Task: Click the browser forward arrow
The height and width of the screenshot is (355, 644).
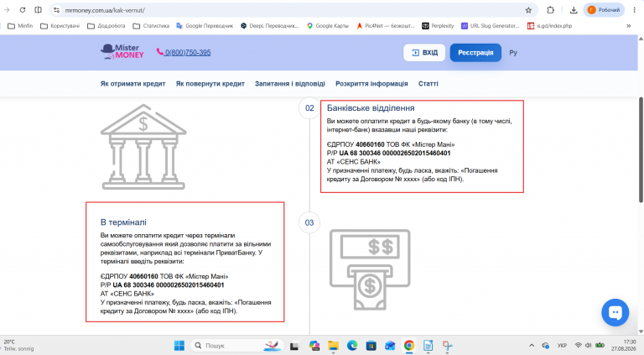Action: [x=7, y=10]
